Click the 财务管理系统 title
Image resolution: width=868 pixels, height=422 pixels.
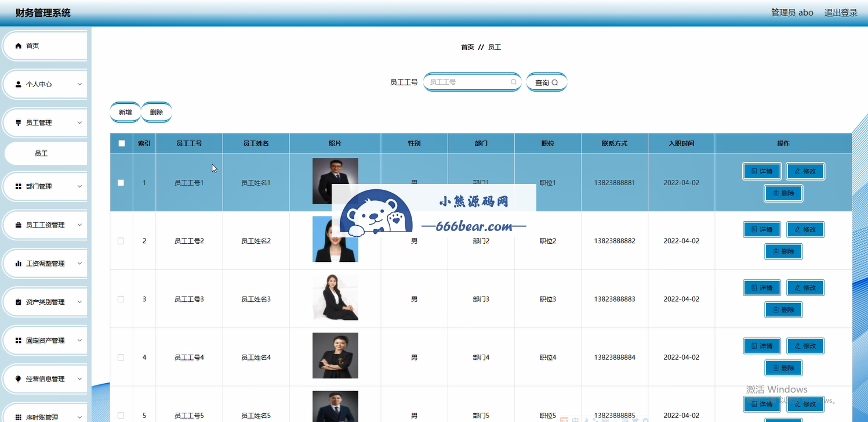(43, 13)
